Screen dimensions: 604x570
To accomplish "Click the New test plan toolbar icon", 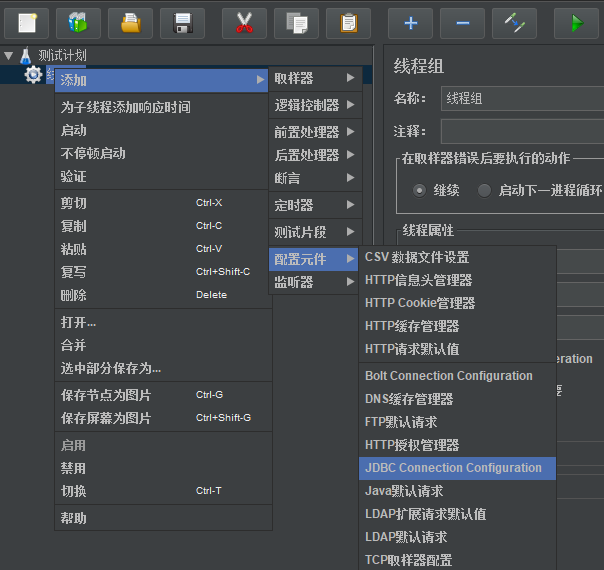I will [27, 22].
